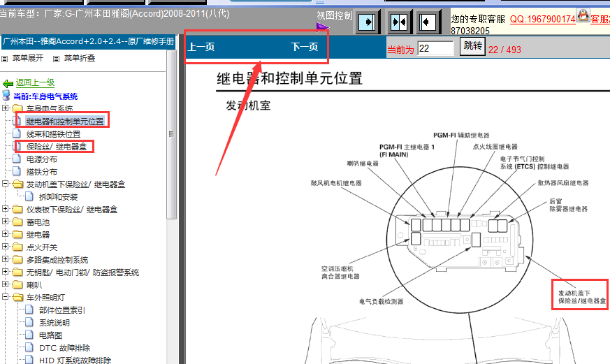This screenshot has height=364, width=610.
Task: Click the 22 / 493 page count text
Action: [x=504, y=50]
